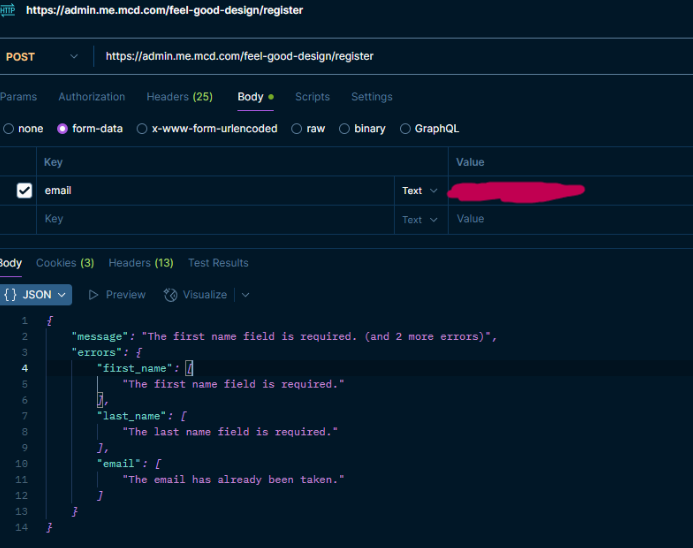The height and width of the screenshot is (548, 693).
Task: Click the Value column header
Action: [x=470, y=162]
